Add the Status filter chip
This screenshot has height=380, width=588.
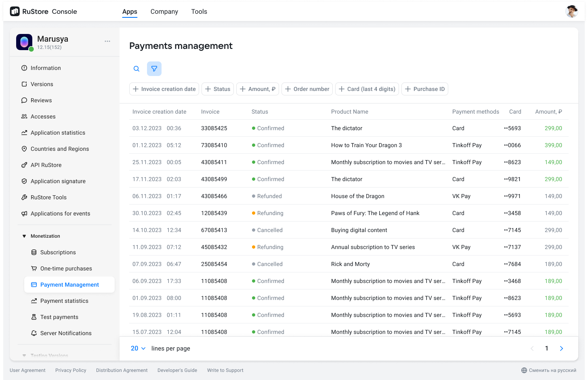[218, 89]
